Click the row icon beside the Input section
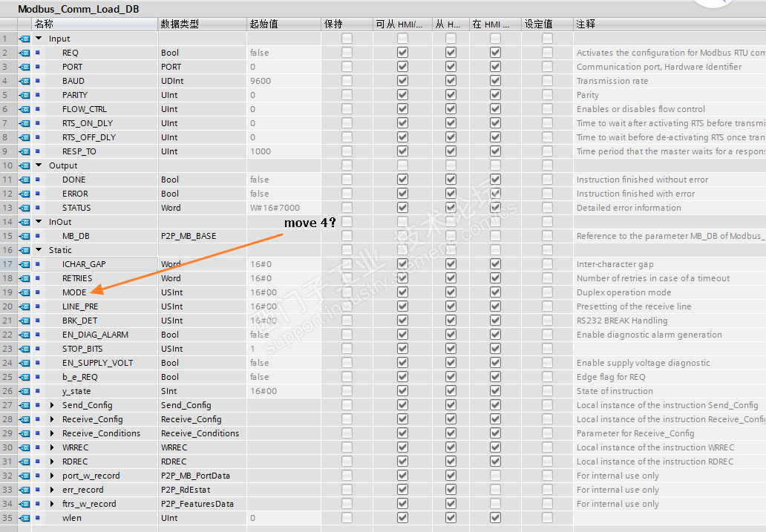Screen dimensions: 766x532 click(24, 39)
